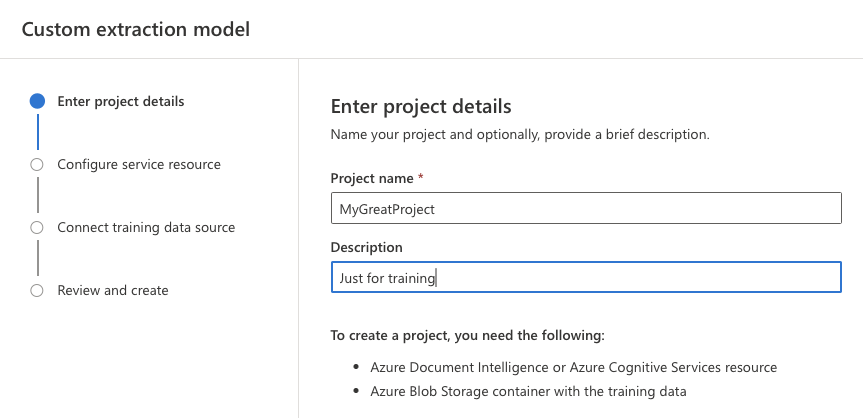Click the Review and create step circle
Screen dimensions: 863x418
point(37,290)
